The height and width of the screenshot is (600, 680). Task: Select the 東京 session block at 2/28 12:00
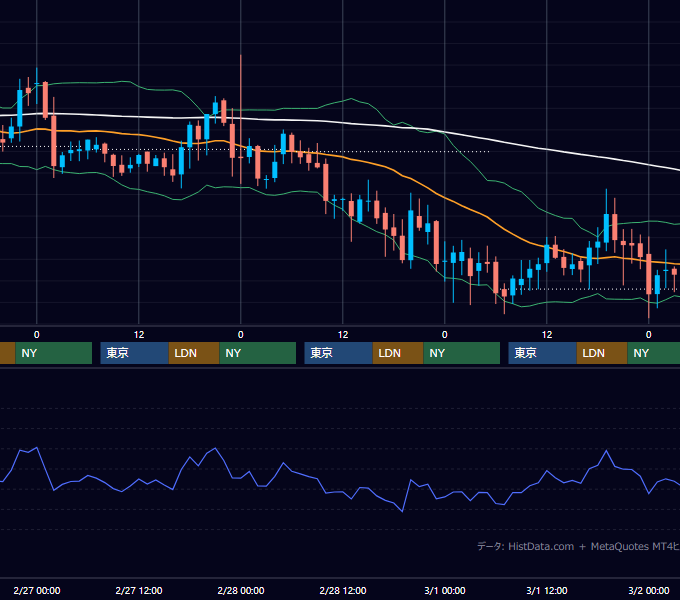click(x=339, y=353)
